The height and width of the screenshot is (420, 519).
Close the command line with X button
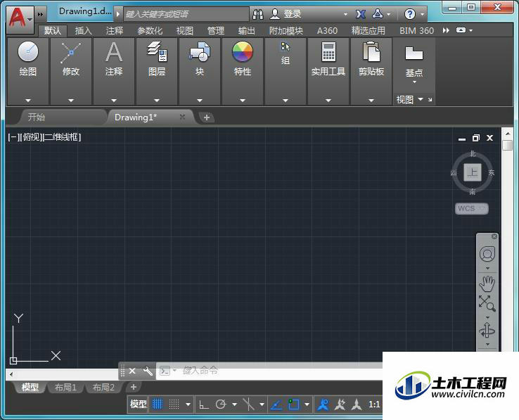(132, 371)
